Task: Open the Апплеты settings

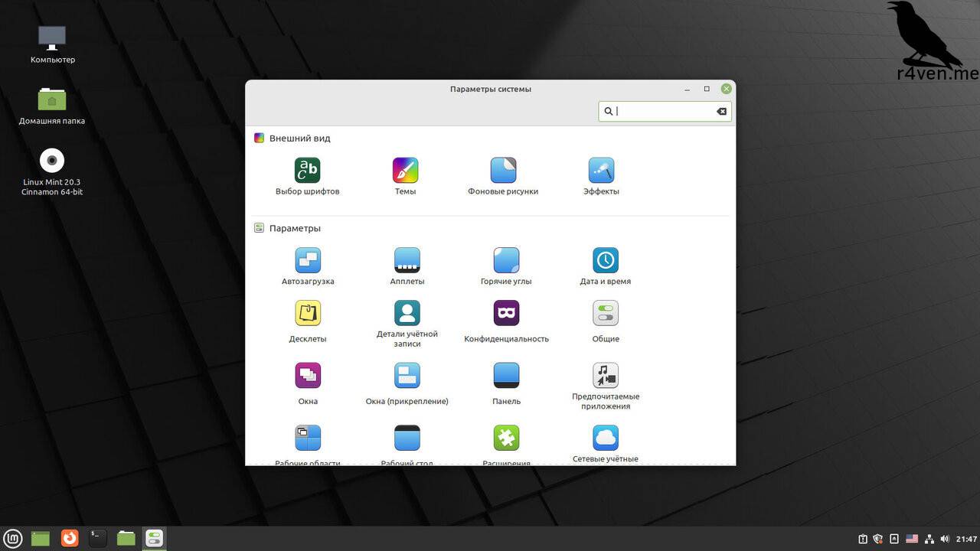Action: click(407, 261)
